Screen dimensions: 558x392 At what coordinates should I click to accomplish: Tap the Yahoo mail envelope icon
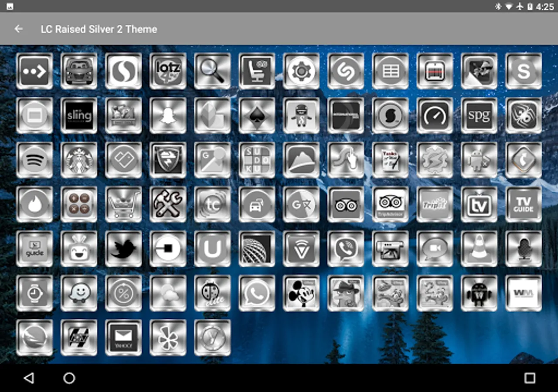[x=123, y=338]
